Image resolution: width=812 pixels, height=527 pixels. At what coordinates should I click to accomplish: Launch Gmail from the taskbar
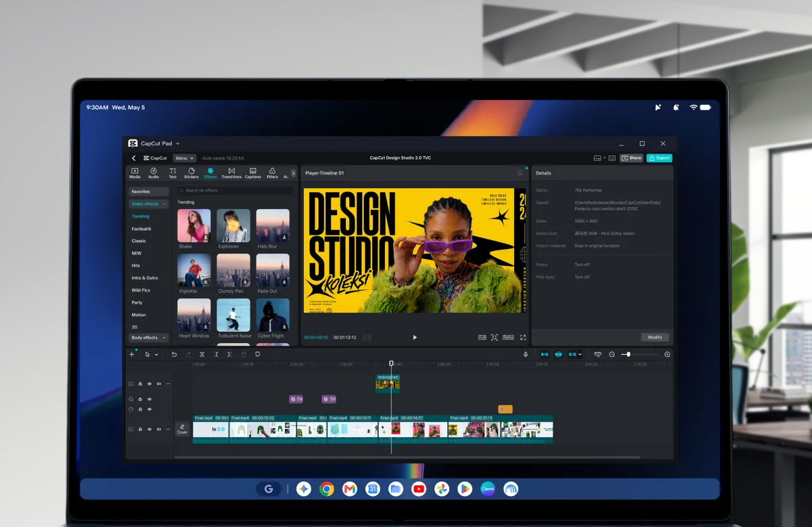click(x=349, y=489)
